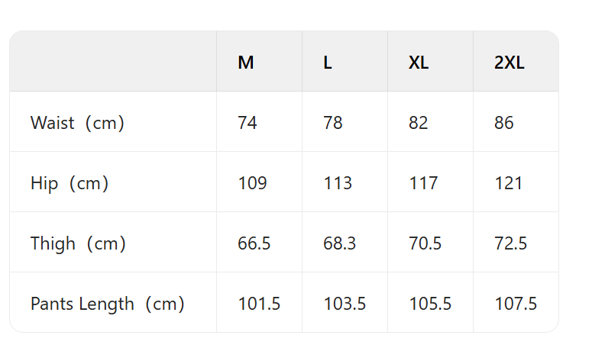The image size is (592, 364).
Task: Click pants length value 101.5
Action: (259, 304)
